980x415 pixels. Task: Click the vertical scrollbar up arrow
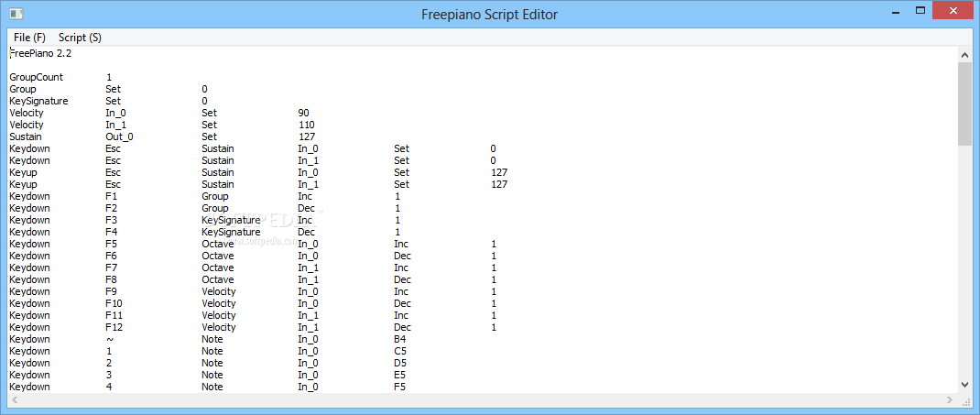[x=964, y=55]
